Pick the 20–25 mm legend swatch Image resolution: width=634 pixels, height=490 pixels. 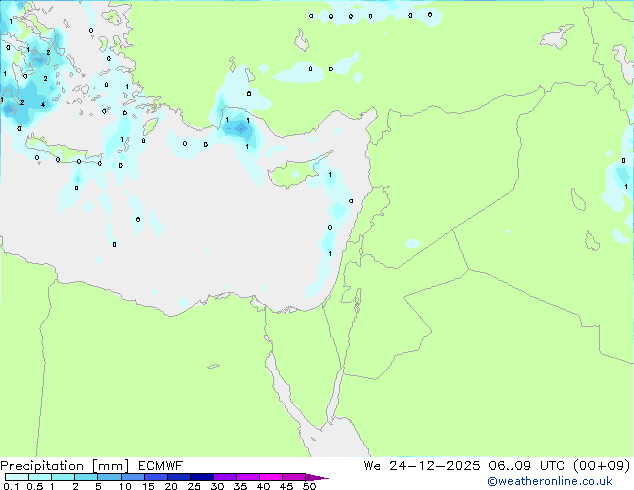178,477
